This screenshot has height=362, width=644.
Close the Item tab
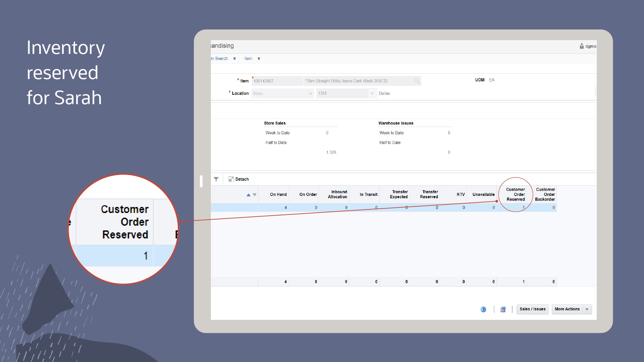[x=259, y=59]
